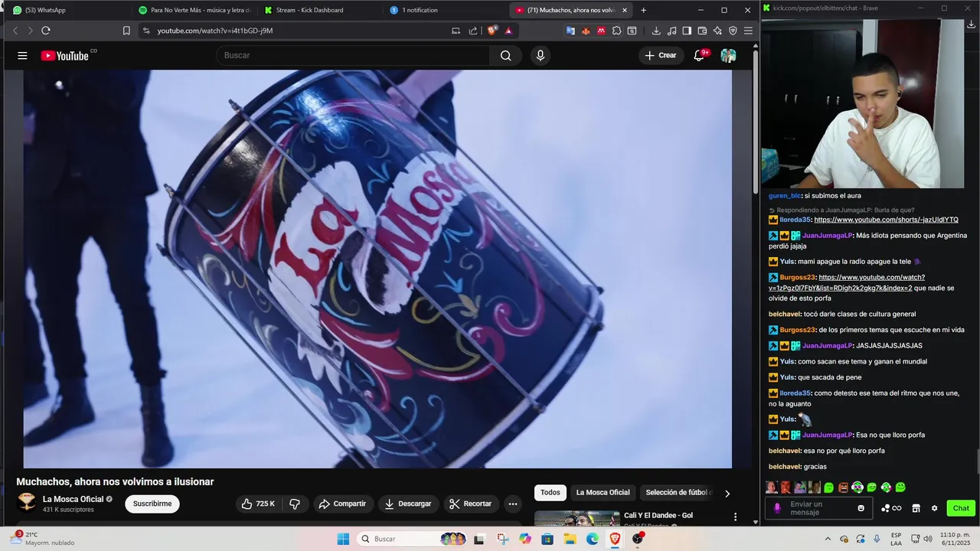Reload the page in Brave
Image resolution: width=980 pixels, height=551 pixels.
click(x=46, y=31)
